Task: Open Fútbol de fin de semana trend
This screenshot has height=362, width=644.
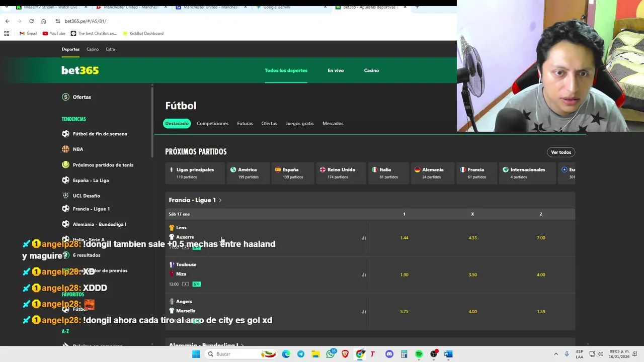Action: pyautogui.click(x=95, y=134)
